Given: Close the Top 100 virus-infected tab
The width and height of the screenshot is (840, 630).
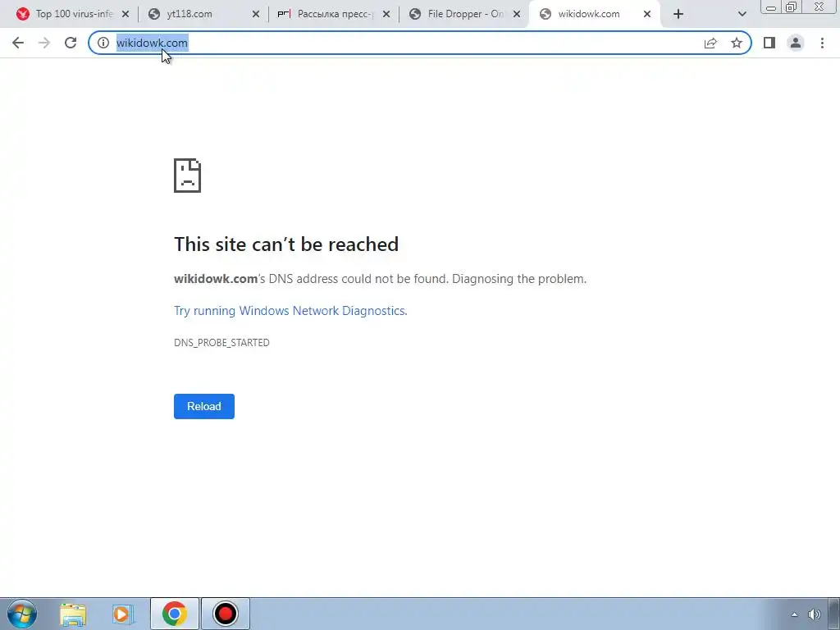Looking at the screenshot, I should pyautogui.click(x=126, y=15).
